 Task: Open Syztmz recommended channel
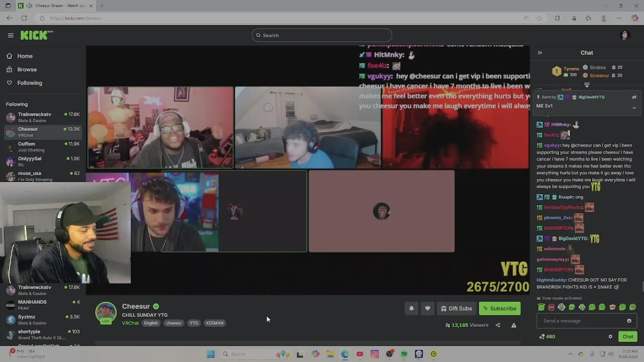pyautogui.click(x=43, y=320)
